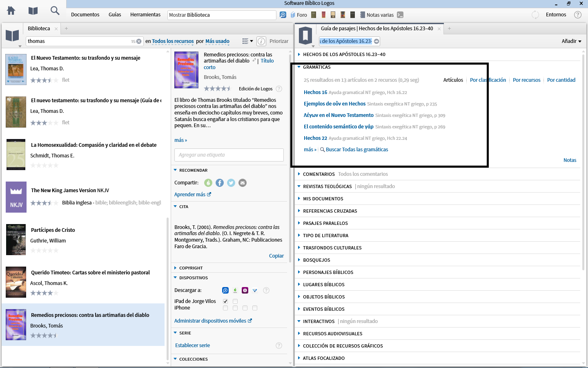
Task: Open the command-prompt icon after Notas varias
Action: (400, 15)
